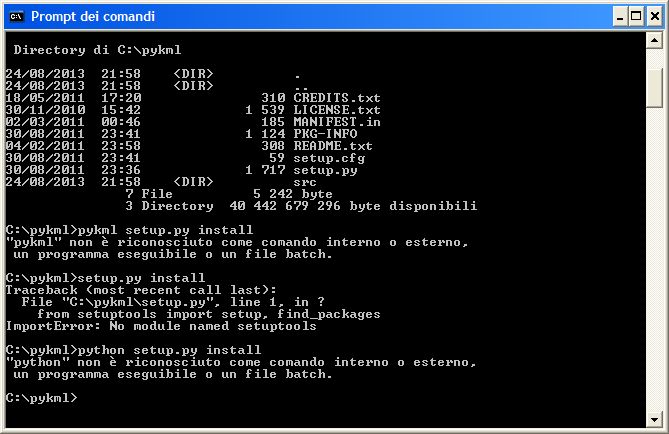Screen dimensions: 669x434
Task: Click the ImportError message line
Action: pyautogui.click(x=161, y=325)
